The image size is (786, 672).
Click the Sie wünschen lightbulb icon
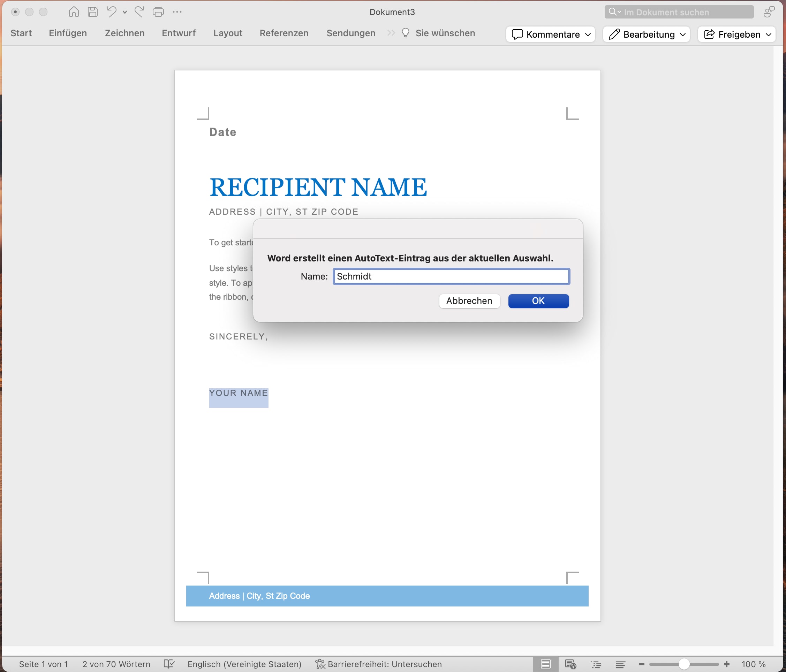click(x=406, y=33)
